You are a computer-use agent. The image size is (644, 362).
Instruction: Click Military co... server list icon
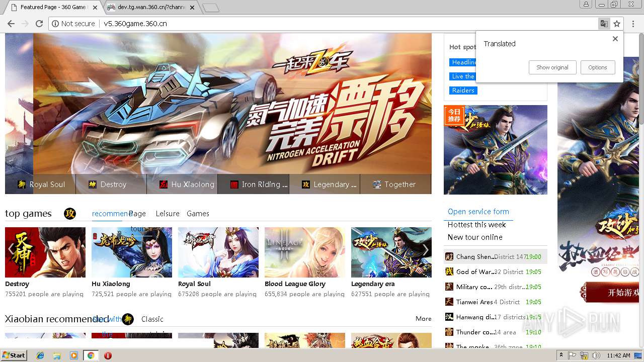coord(449,287)
